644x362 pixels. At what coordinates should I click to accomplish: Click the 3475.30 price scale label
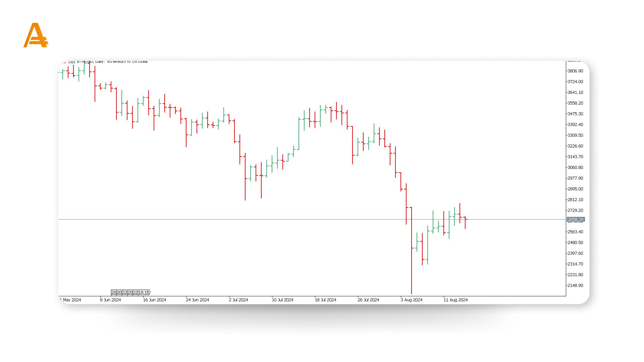point(575,114)
